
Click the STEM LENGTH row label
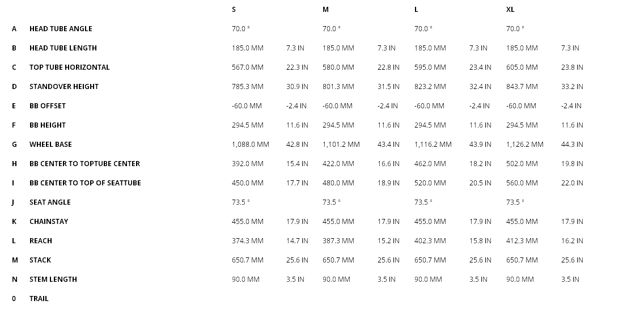[x=53, y=280]
